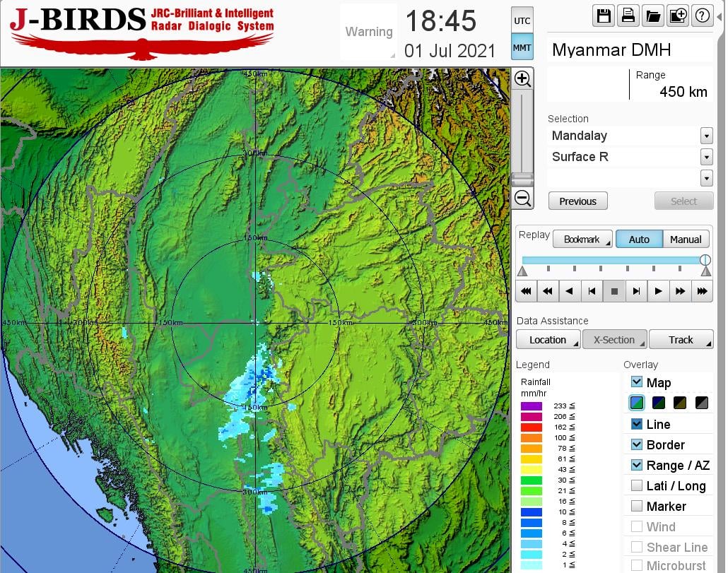Zoom in using the magnifier plus icon
This screenshot has width=728, height=573.
(x=522, y=78)
